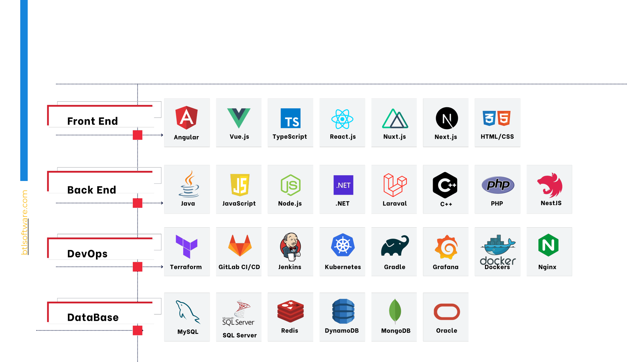This screenshot has height=362, width=644.
Task: Click the "HTML/CSS" text label
Action: [x=497, y=137]
